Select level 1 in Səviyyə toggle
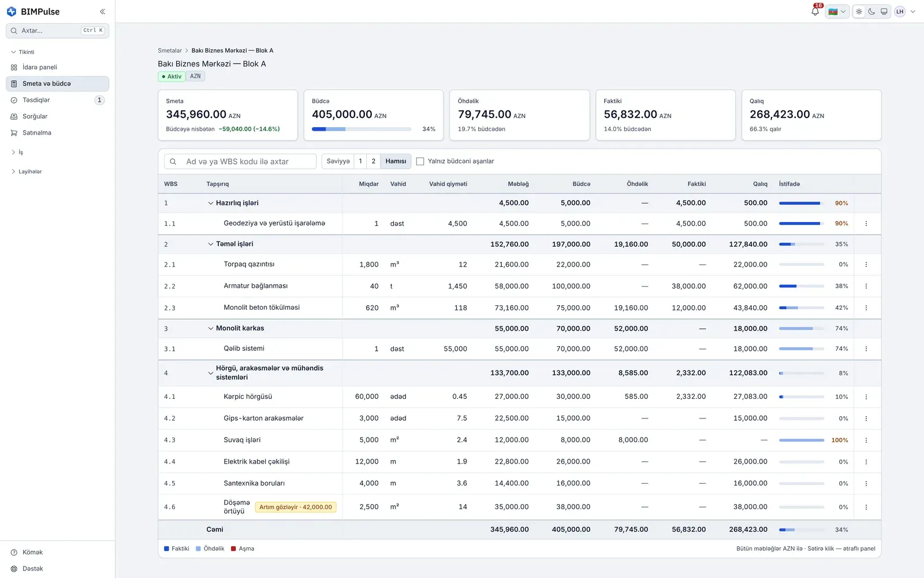 [360, 161]
